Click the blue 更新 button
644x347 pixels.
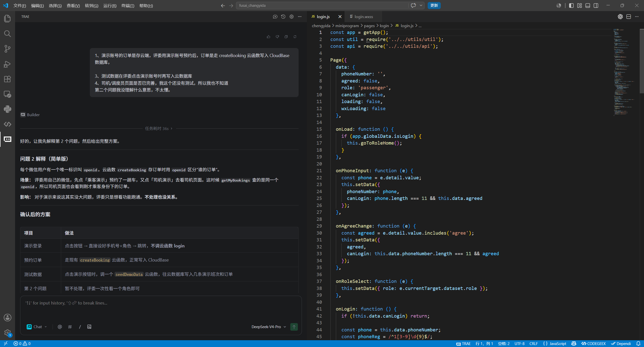(x=434, y=6)
